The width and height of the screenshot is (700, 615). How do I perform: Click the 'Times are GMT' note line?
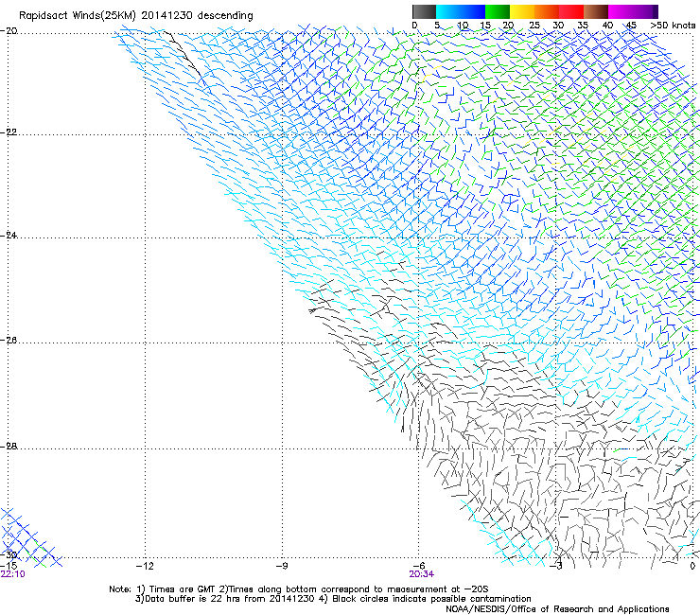coord(299,589)
